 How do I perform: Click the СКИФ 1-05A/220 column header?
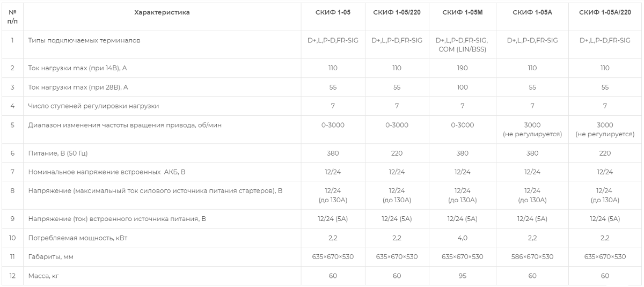[x=605, y=12]
